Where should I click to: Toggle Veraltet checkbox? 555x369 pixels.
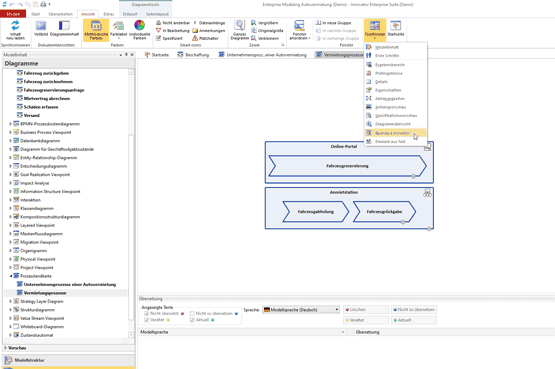(x=147, y=320)
